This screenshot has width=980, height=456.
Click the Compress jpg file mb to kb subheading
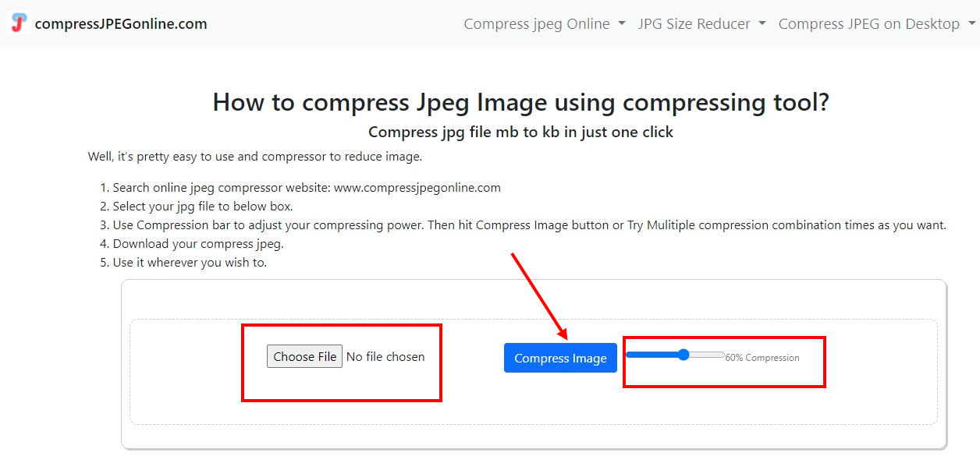point(520,132)
